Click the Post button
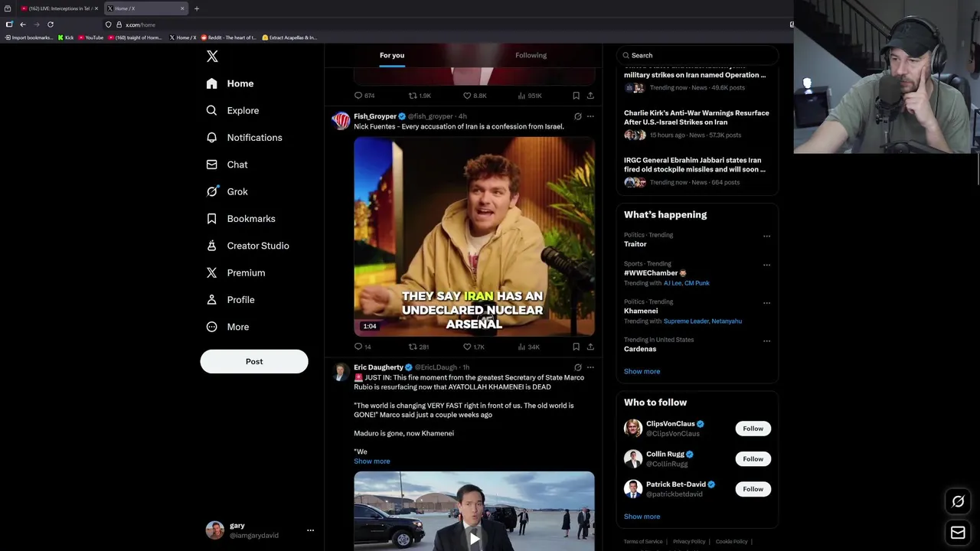This screenshot has width=980, height=551. 254,361
